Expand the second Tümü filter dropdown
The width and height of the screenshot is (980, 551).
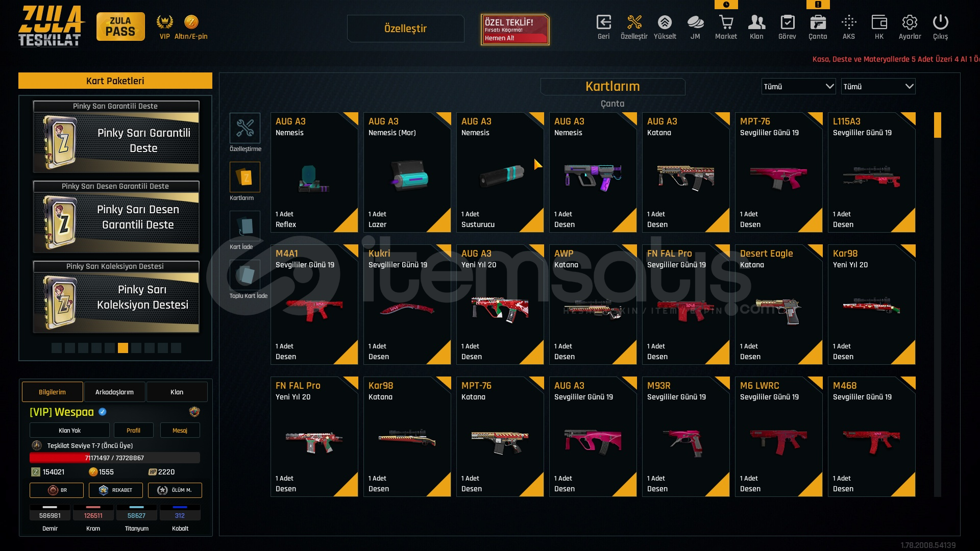pos(878,86)
